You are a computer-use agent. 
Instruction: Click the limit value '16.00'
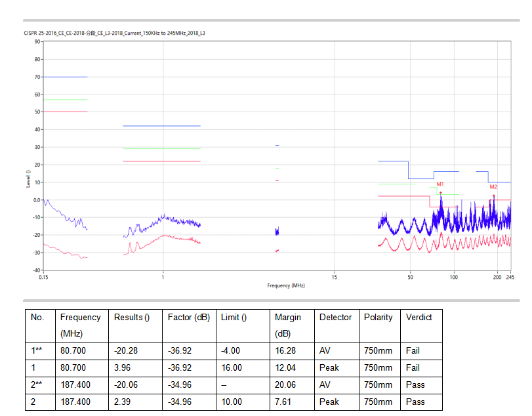(232, 367)
